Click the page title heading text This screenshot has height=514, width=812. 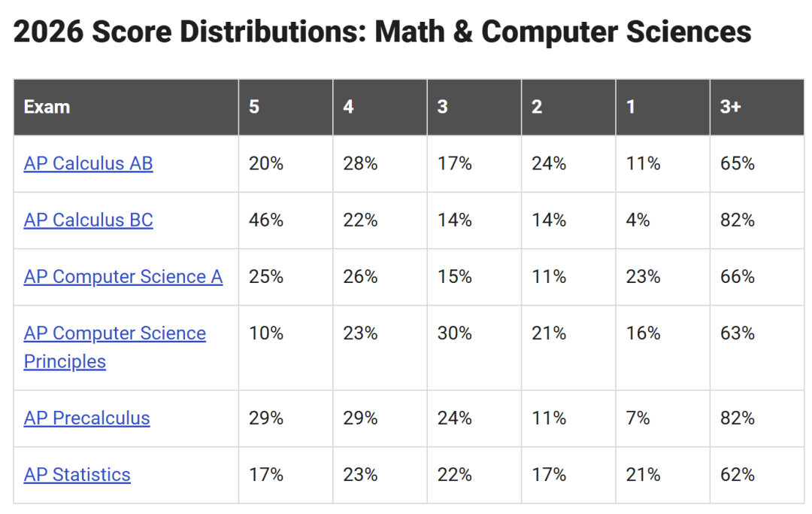[x=382, y=32]
